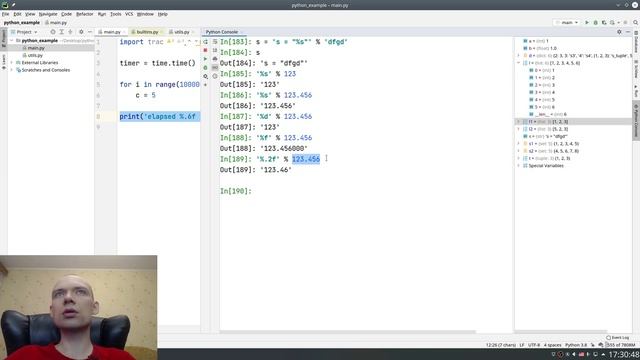Click the Attach Debugger bug icon in console
This screenshot has height=360, width=640.
205,68
